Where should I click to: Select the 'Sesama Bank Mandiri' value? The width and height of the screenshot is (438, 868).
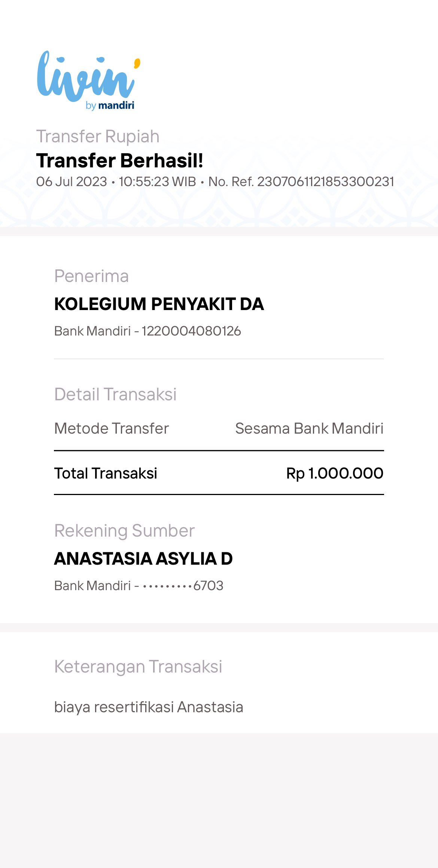[x=309, y=428]
